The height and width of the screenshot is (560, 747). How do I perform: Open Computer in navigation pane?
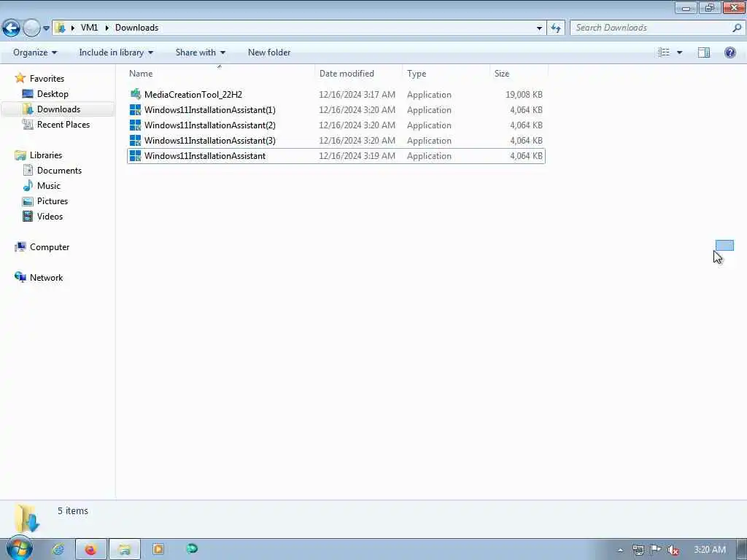pos(50,247)
